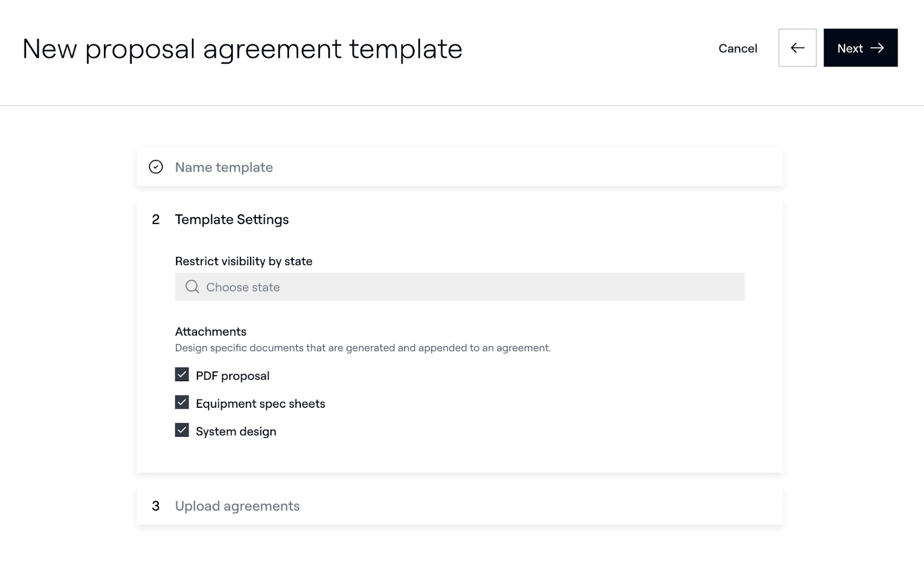The width and height of the screenshot is (924, 573).
Task: Open the Upload agreements section
Action: 237,506
